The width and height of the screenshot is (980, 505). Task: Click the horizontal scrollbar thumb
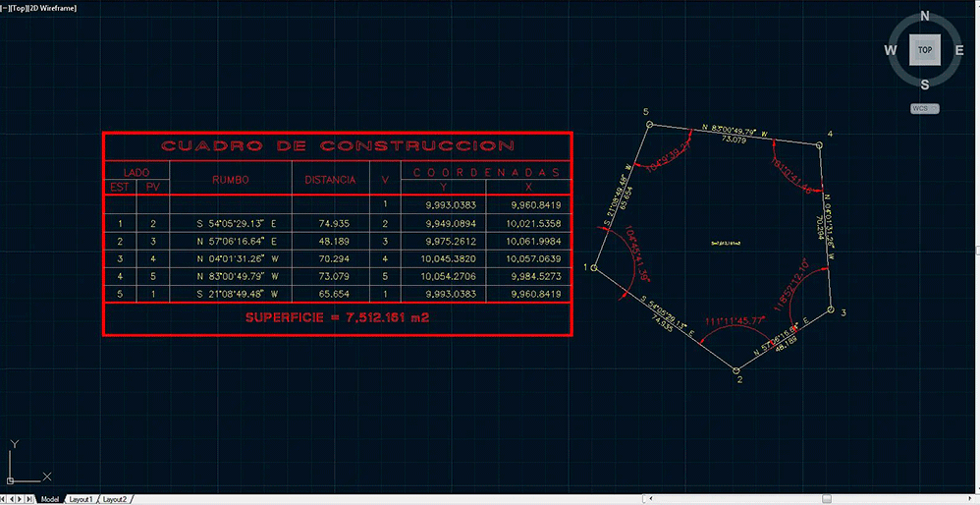(827, 499)
